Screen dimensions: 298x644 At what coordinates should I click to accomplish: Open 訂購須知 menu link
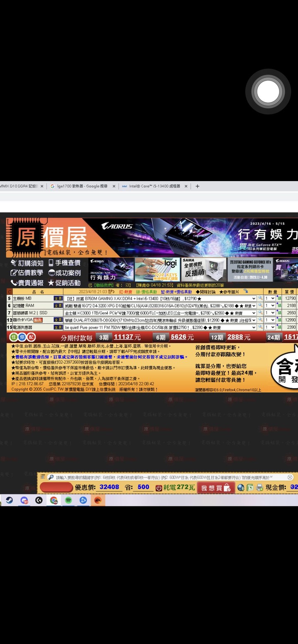pos(27,263)
